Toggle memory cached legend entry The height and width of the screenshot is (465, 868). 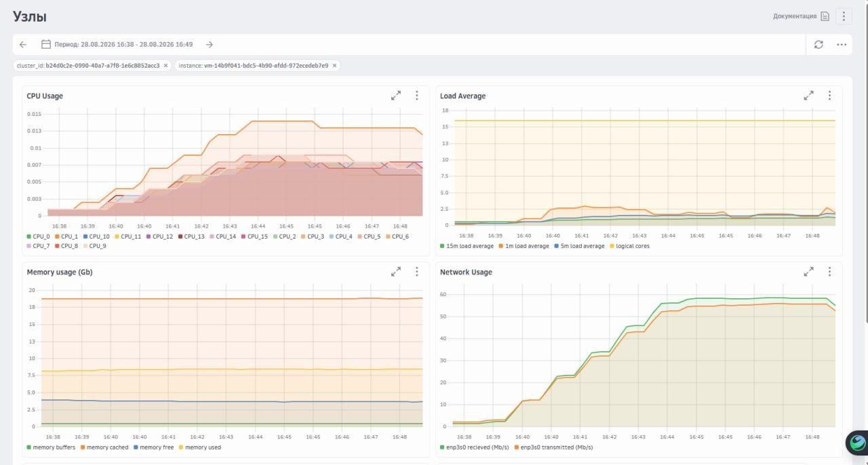104,447
